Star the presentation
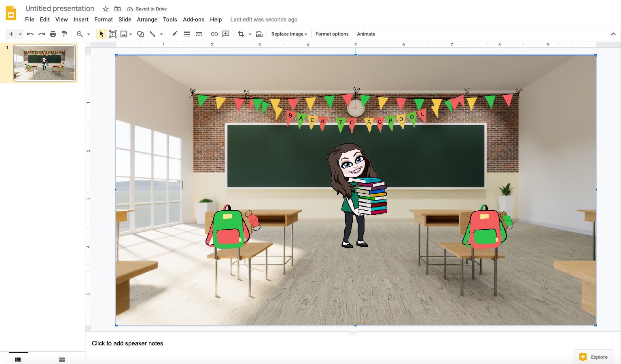Viewport: 621px width, 364px height. click(105, 8)
